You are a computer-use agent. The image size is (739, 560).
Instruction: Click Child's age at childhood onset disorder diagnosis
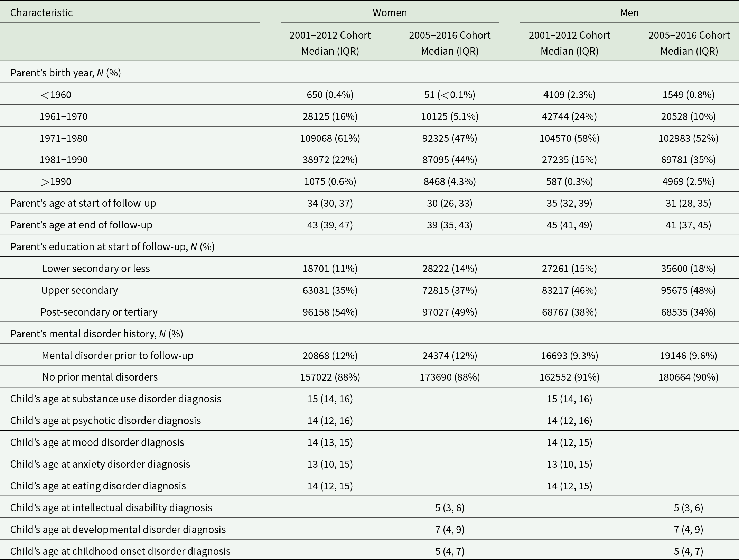click(120, 551)
